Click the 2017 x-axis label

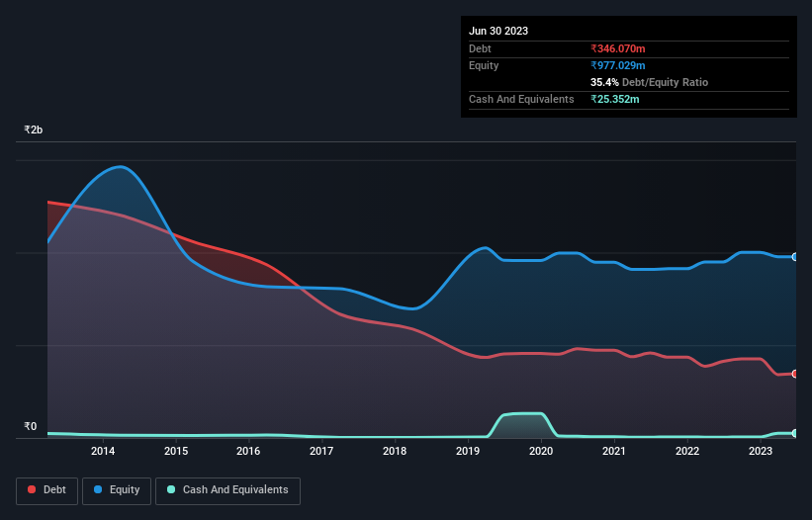321,451
